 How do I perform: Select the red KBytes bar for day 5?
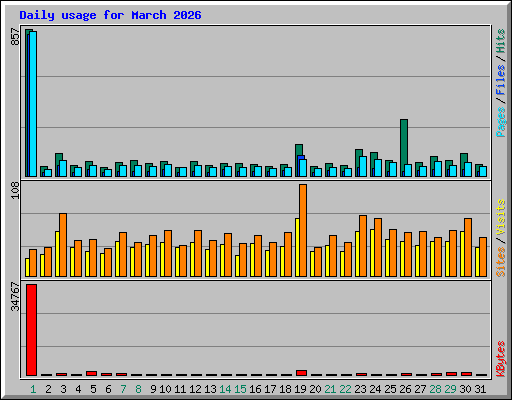coord(92,374)
